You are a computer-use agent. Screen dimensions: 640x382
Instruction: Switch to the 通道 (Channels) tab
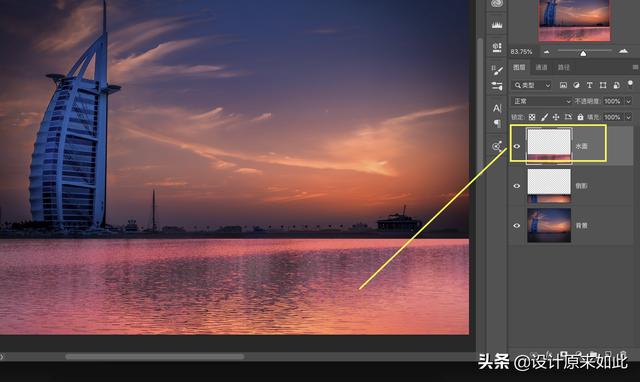click(x=541, y=67)
